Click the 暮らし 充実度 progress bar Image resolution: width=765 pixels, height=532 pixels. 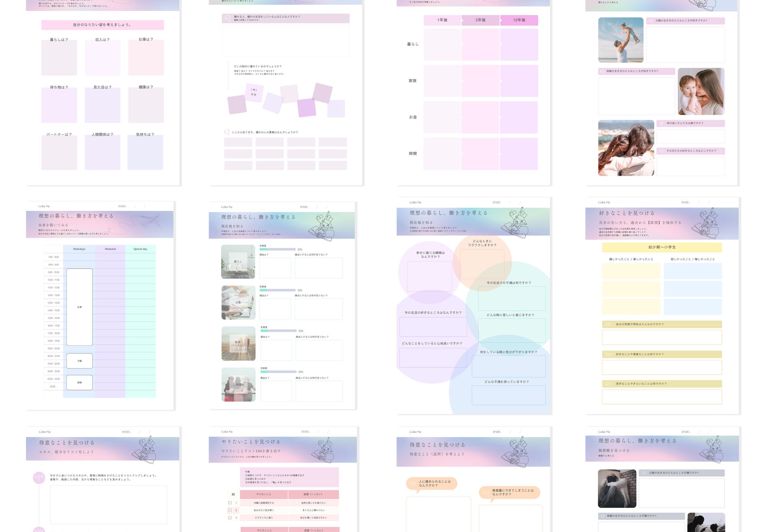coord(277,249)
